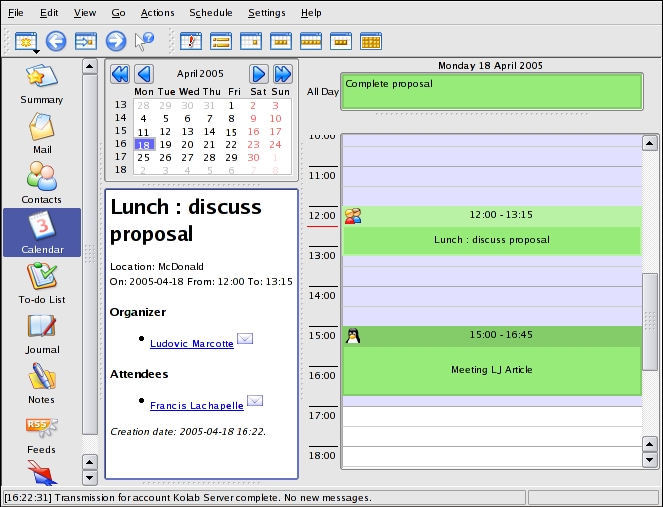663x507 pixels.
Task: Open the Notes sidebar icon
Action: tap(42, 383)
